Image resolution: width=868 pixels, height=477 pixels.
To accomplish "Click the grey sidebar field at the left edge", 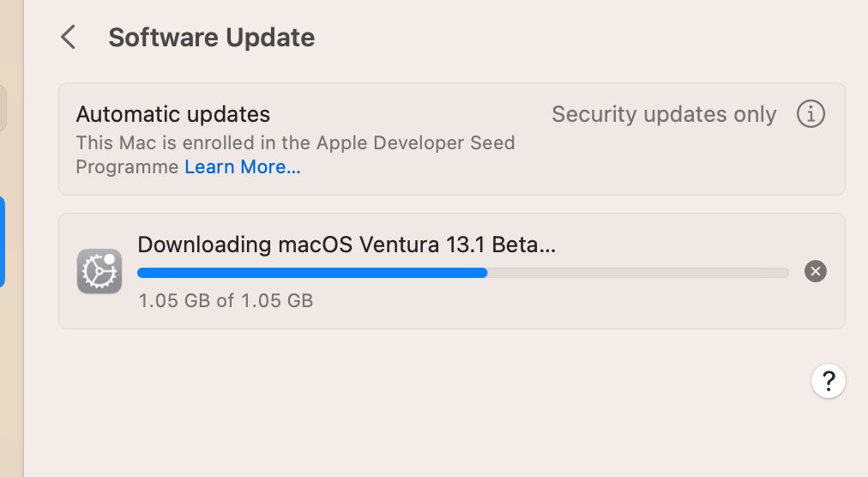I will click(x=3, y=108).
